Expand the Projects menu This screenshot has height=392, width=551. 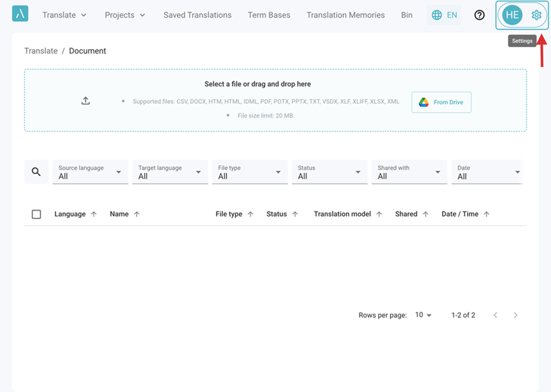[125, 15]
